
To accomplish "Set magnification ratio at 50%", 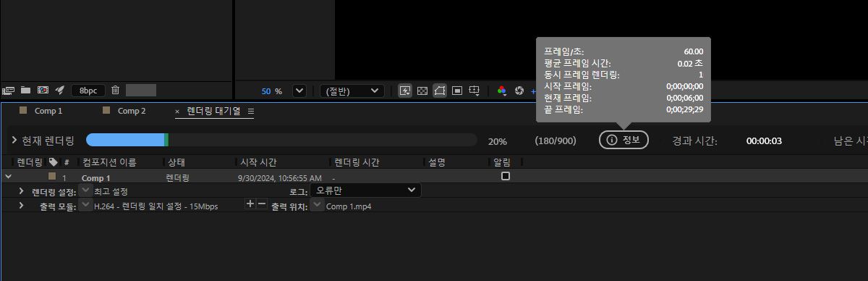I will (x=271, y=91).
